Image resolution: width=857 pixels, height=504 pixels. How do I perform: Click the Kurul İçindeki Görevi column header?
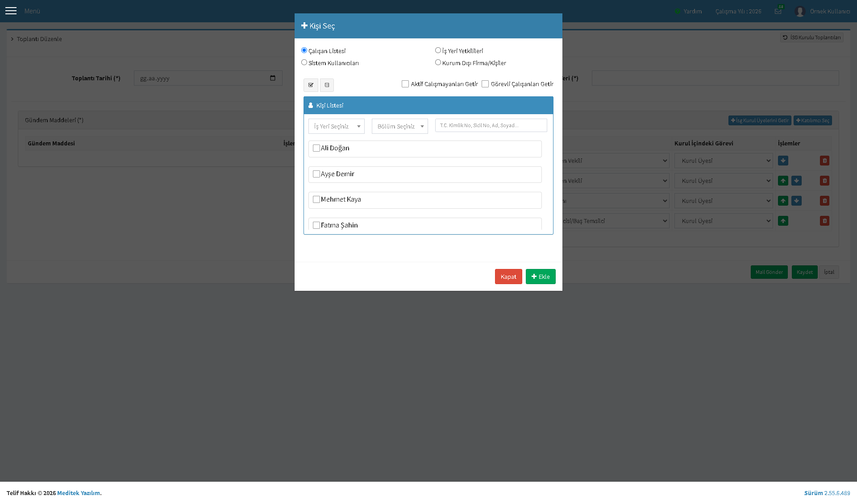(x=703, y=143)
